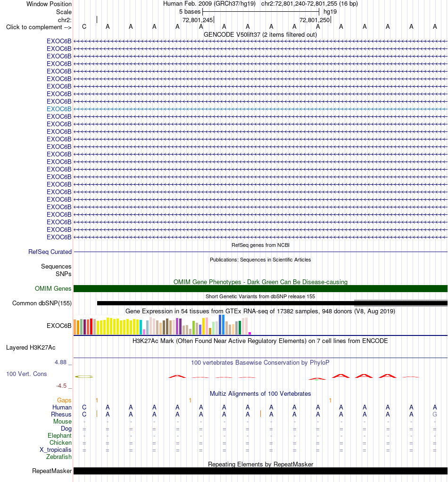Click 'Click to complement -->' label
This screenshot has width=448, height=482.
click(x=39, y=27)
